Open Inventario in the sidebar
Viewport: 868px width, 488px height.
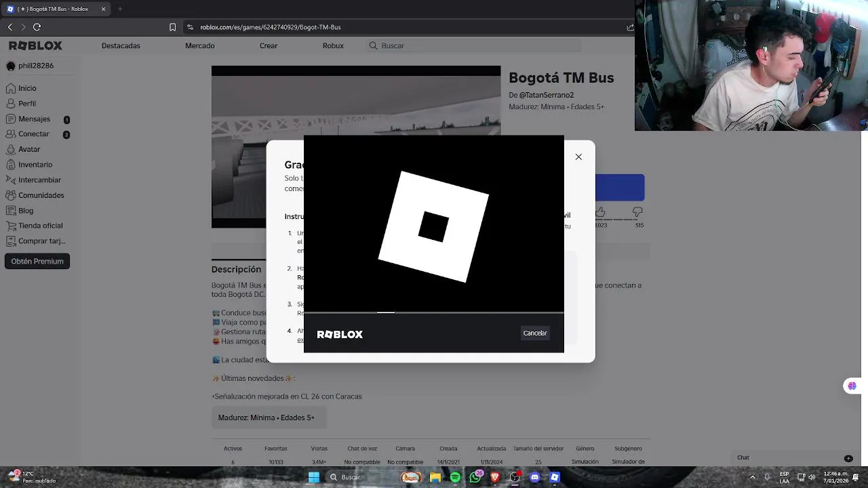[x=35, y=165]
